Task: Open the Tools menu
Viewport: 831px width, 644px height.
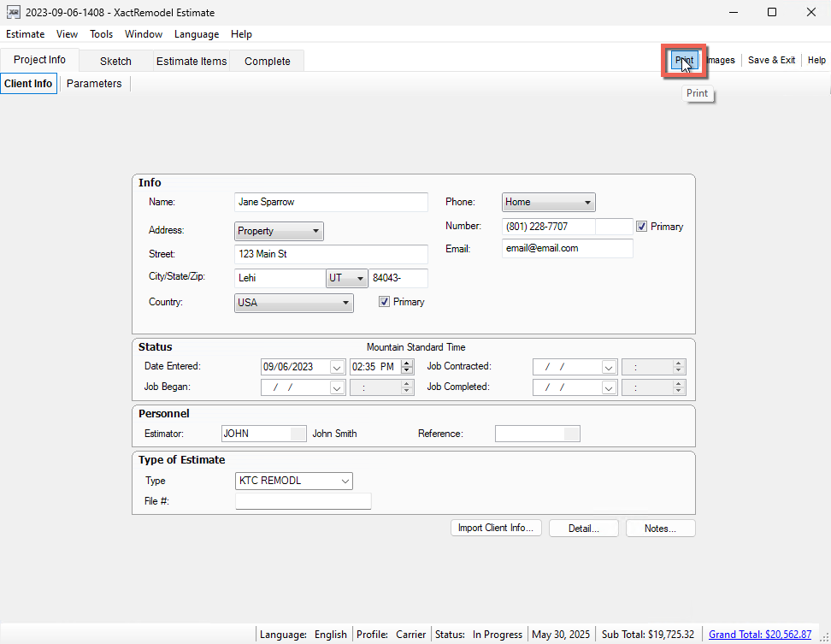Action: pos(101,34)
